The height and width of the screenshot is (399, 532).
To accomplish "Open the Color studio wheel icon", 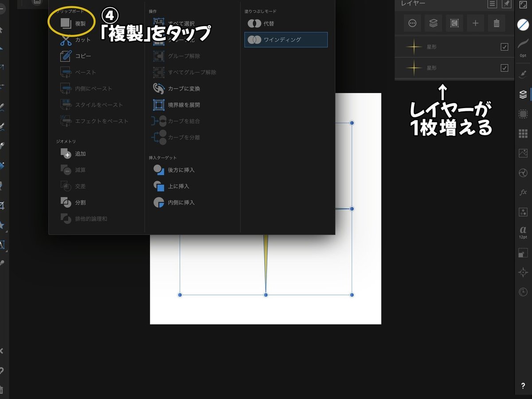I will [x=522, y=173].
